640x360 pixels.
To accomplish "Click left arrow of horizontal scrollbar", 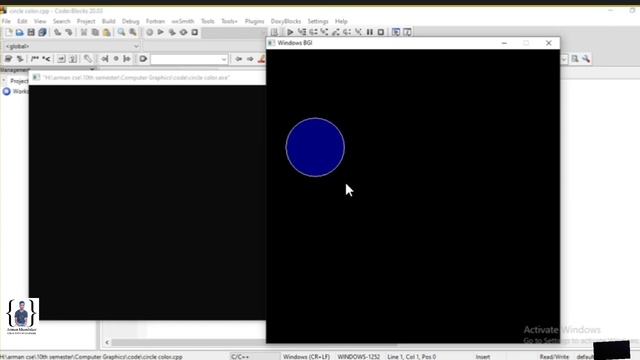I will click(107, 342).
